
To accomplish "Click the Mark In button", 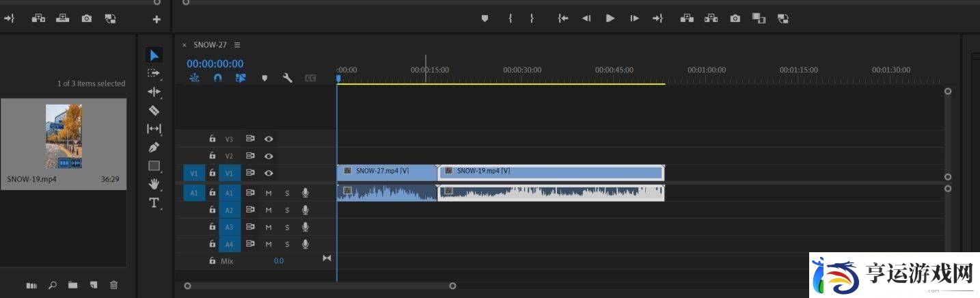I will coord(510,18).
